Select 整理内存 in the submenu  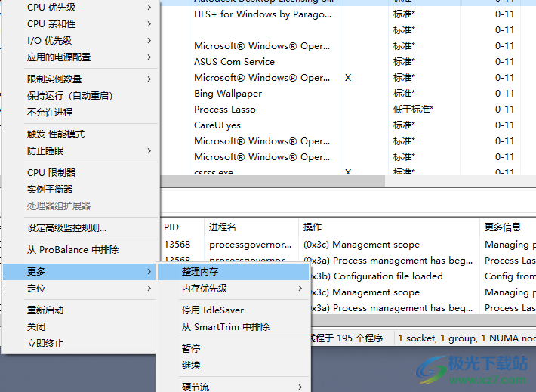[x=233, y=272]
